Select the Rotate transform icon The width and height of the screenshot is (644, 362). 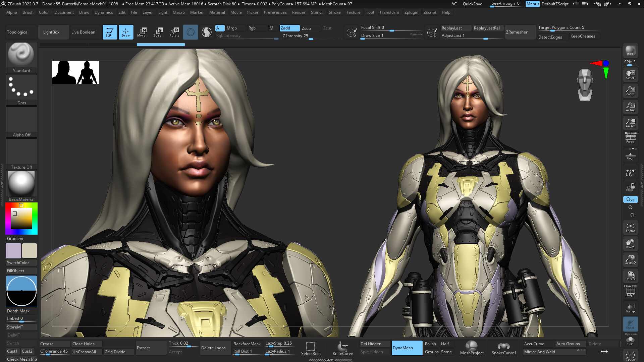coord(174,32)
